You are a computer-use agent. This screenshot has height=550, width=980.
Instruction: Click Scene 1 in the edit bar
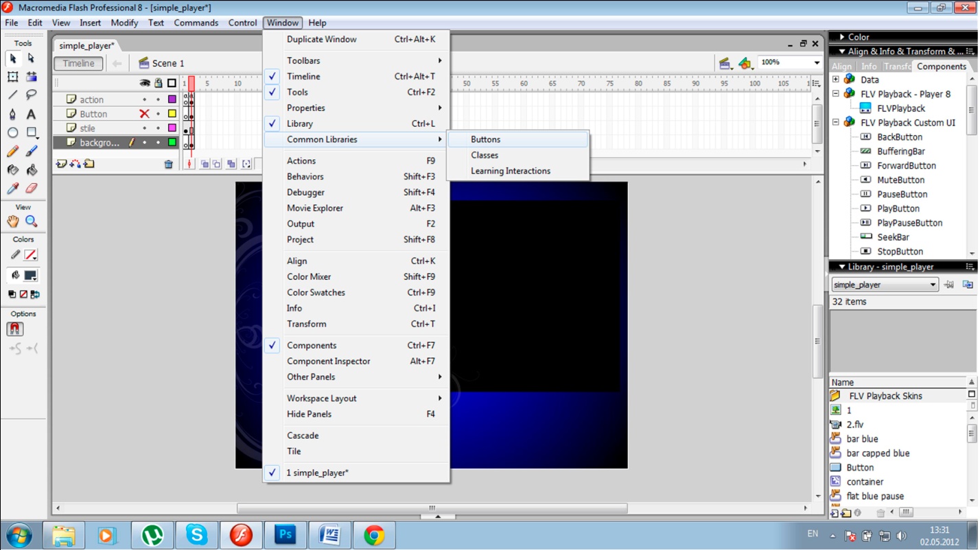click(x=161, y=63)
